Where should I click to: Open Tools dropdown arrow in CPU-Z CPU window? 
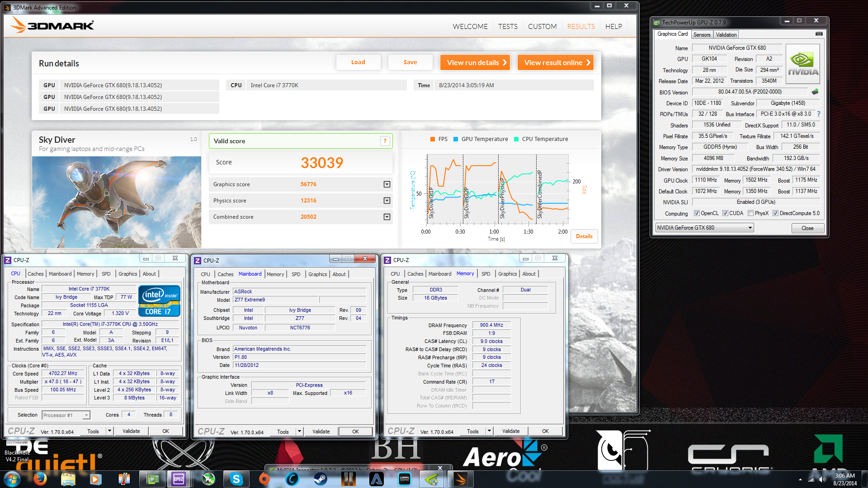[x=109, y=431]
